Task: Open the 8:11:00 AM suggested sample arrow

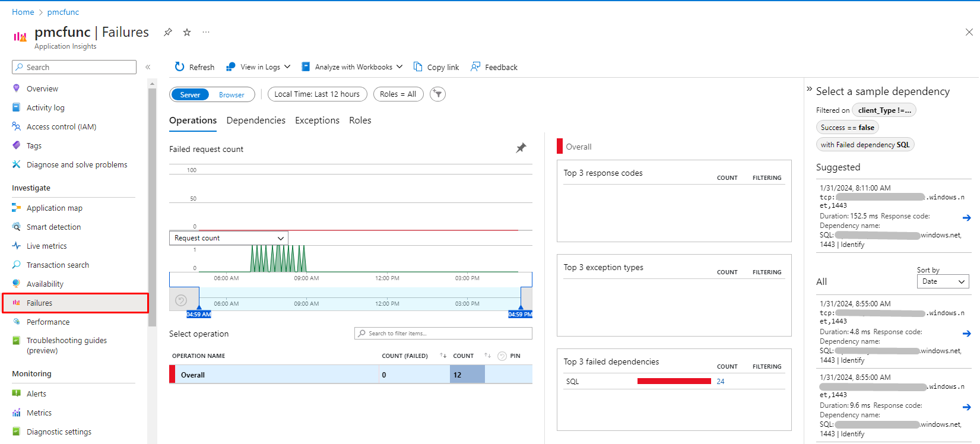Action: 966,218
